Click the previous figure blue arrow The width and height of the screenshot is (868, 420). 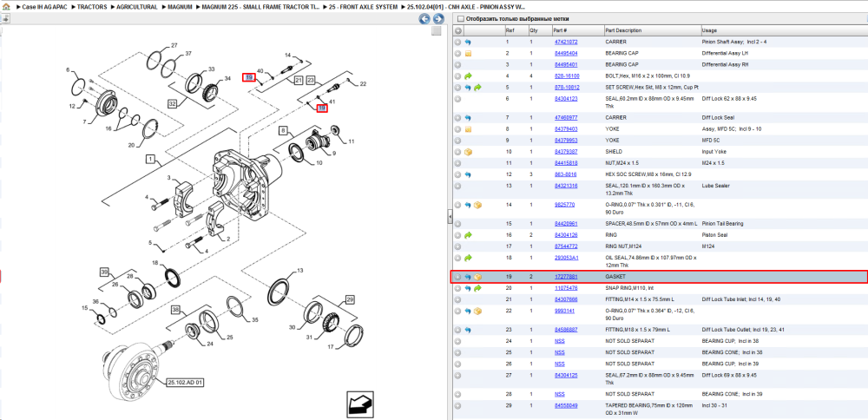tap(424, 19)
